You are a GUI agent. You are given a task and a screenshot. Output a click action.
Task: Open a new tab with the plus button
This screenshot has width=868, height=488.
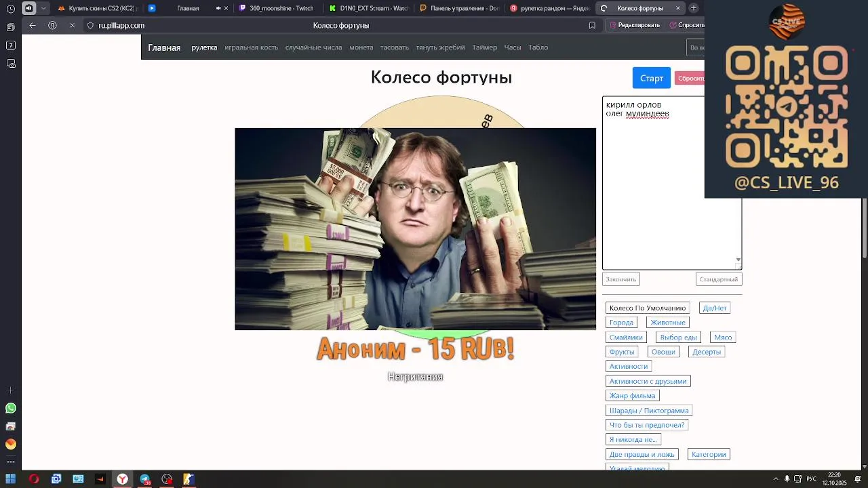pyautogui.click(x=693, y=8)
